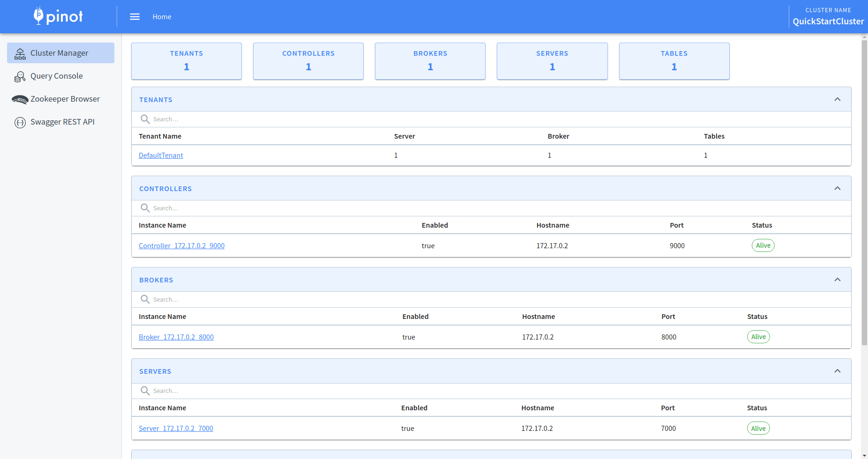Viewport: 868px width, 459px height.
Task: Click the Brokers search magnifier icon
Action: pos(145,299)
